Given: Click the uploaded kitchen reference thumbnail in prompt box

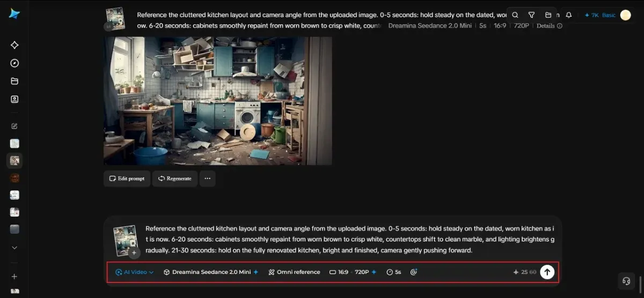Looking at the screenshot, I should click(125, 240).
